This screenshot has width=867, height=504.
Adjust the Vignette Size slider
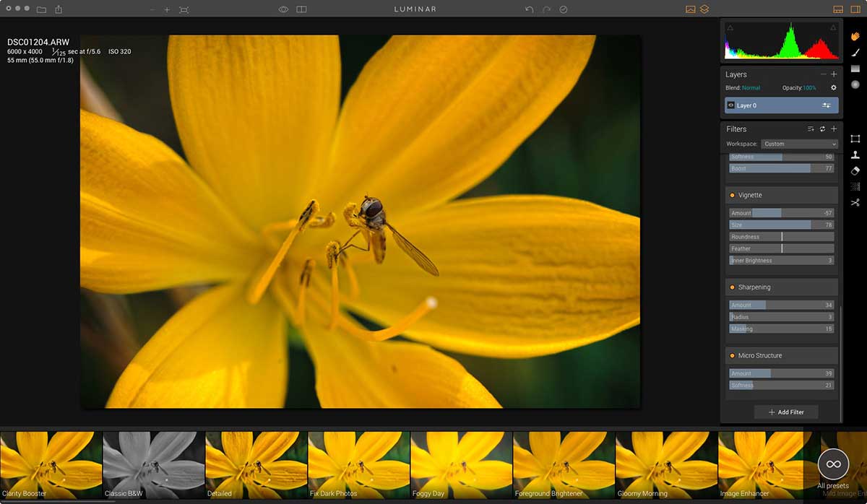coord(781,225)
